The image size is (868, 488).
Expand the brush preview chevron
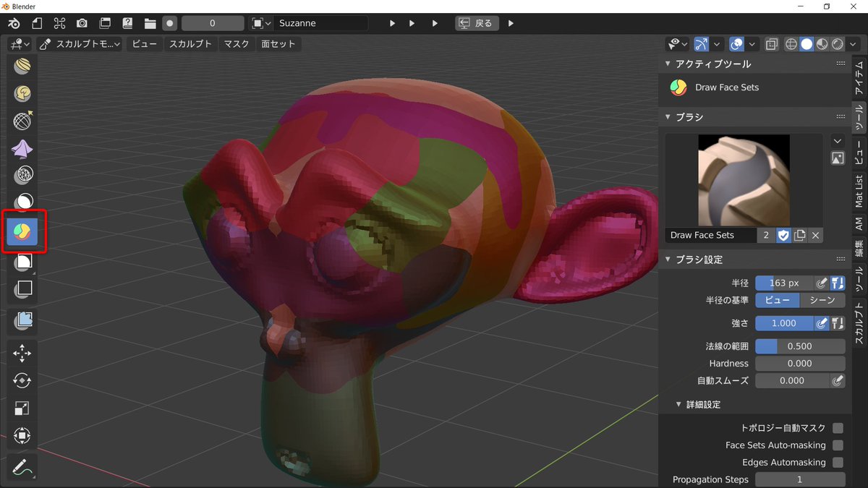coord(838,141)
